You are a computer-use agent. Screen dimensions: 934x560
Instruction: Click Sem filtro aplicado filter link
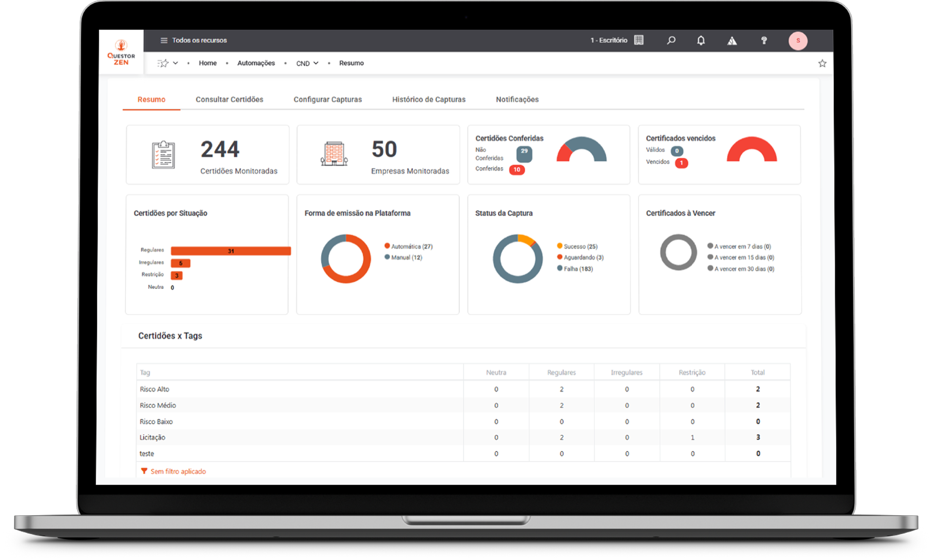[x=178, y=471]
